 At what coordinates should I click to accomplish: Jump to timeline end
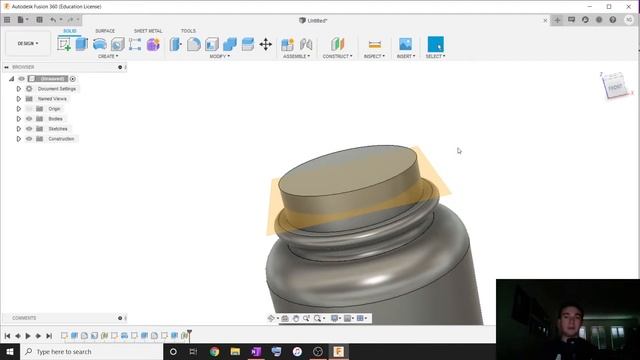pyautogui.click(x=49, y=336)
